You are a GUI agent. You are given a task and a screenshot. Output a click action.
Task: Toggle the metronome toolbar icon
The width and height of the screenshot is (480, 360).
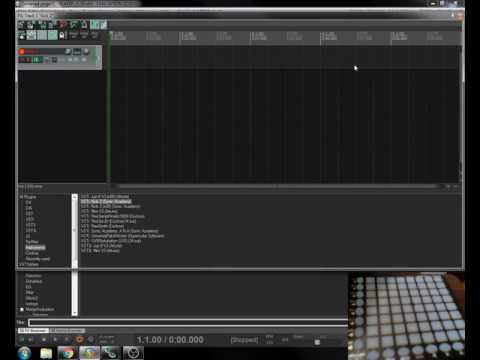(x=84, y=25)
